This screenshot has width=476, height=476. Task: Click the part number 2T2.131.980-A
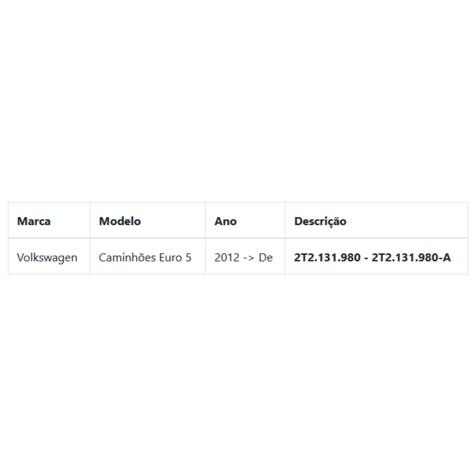(x=411, y=257)
